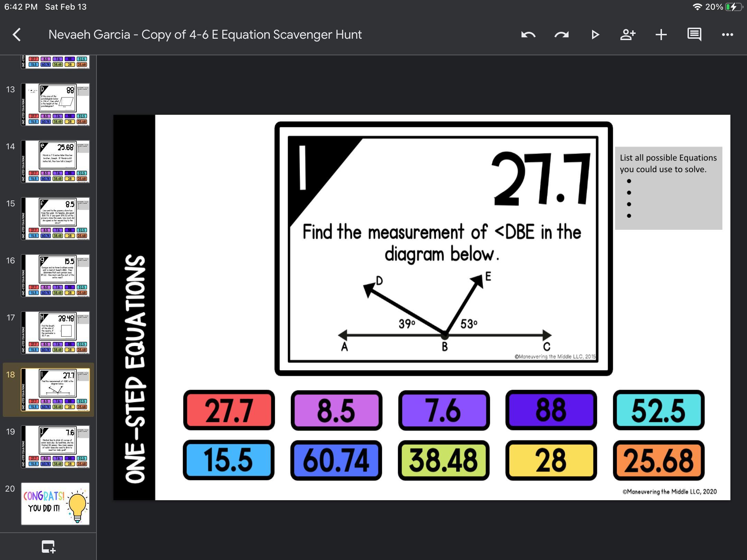Select slide 17 thumbnail with square

coord(55,333)
